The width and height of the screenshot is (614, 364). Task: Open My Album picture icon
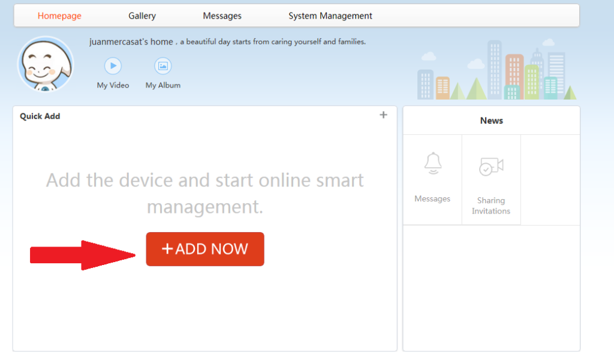coord(163,66)
